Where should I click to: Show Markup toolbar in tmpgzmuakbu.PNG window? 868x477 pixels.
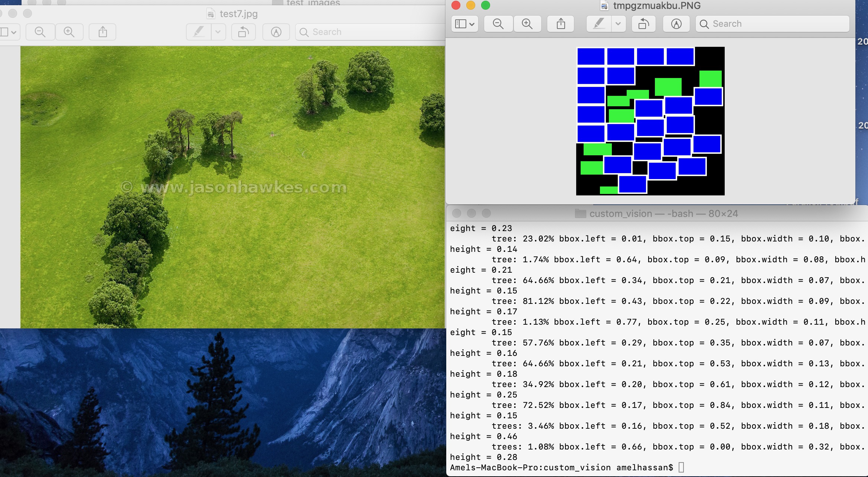click(x=676, y=24)
